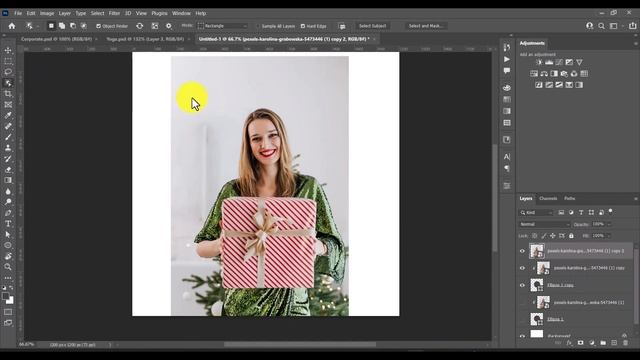640x360 pixels.
Task: Select the Blur tool
Action: click(8, 191)
